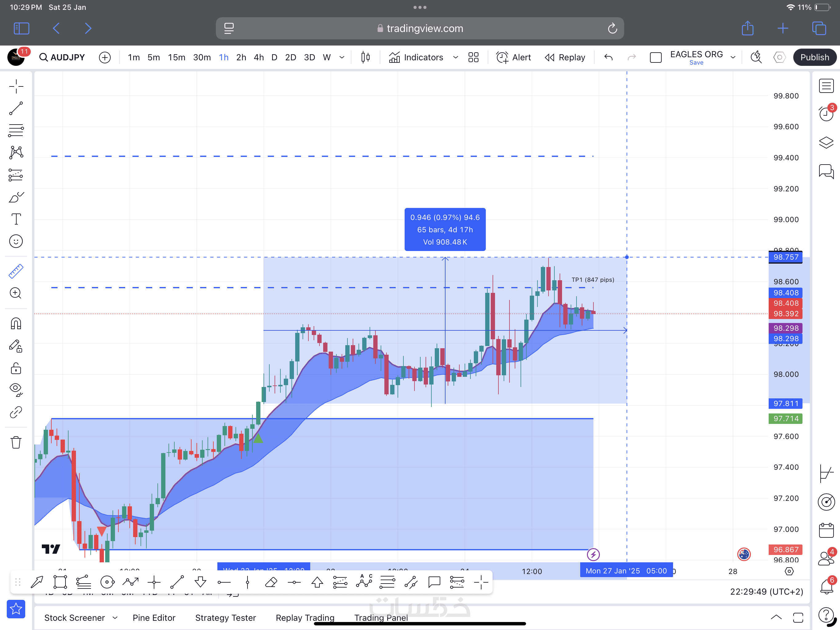Click the compare or add symbol plus

(x=105, y=58)
